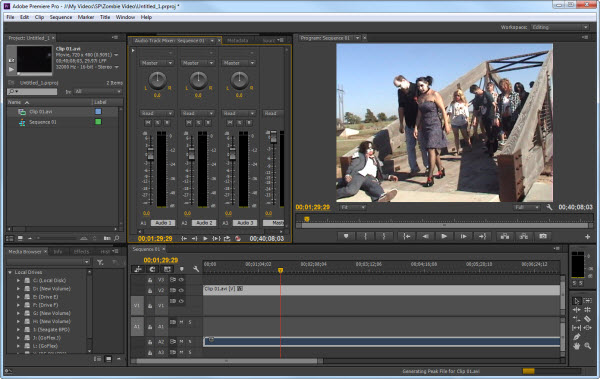Click Go to In point button
This screenshot has height=379, width=600.
pos(406,237)
